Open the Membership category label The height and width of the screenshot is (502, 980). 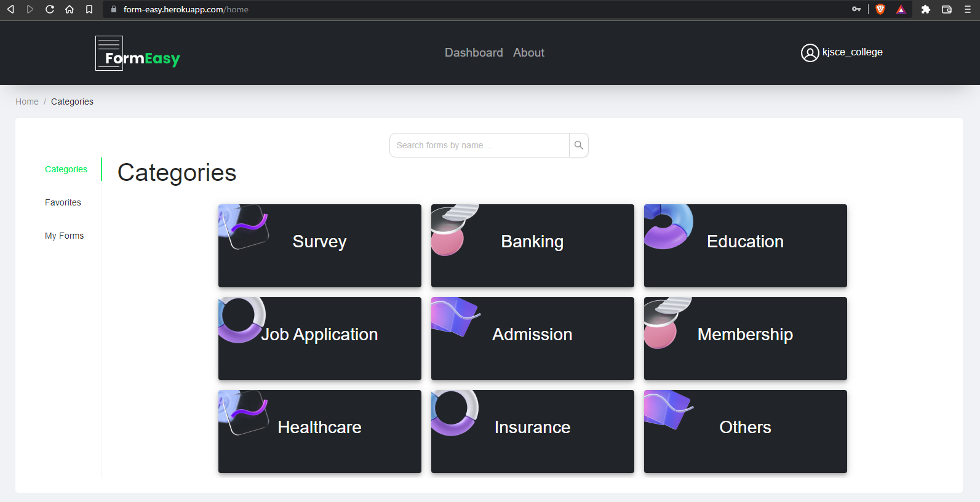[745, 335]
